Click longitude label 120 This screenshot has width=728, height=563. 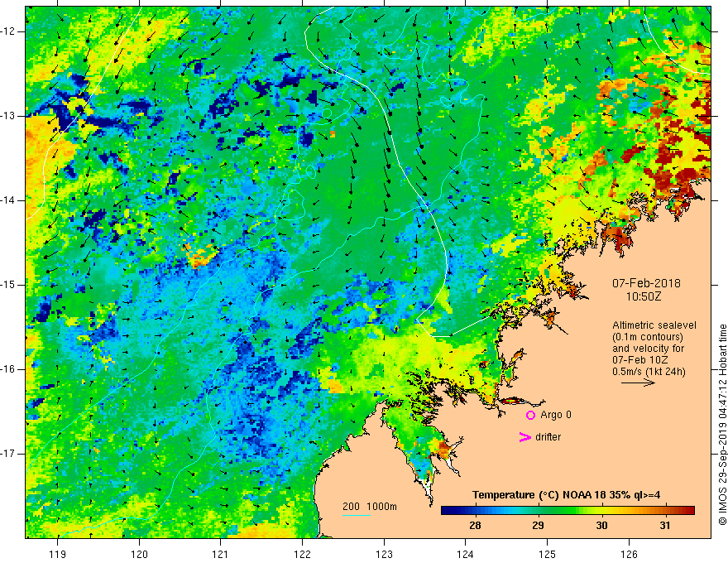[139, 554]
